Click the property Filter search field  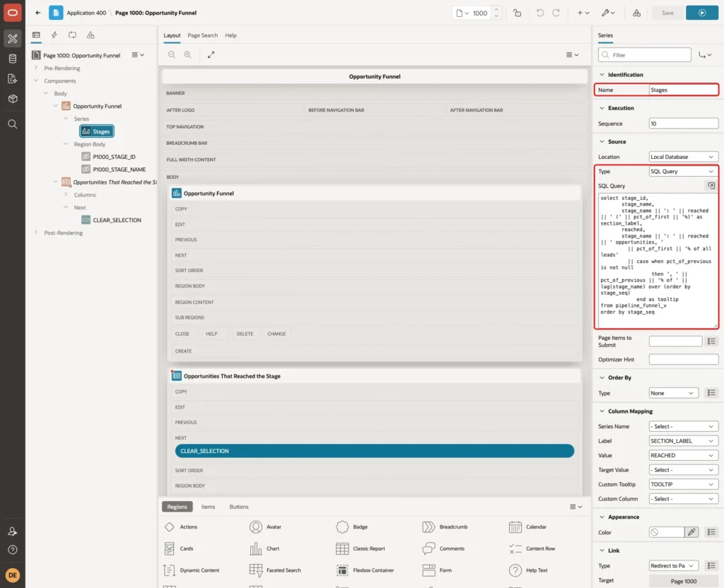645,55
